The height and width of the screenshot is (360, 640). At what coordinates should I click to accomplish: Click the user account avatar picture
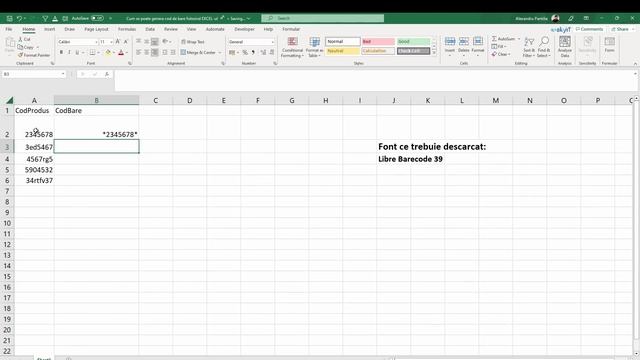coord(555,18)
